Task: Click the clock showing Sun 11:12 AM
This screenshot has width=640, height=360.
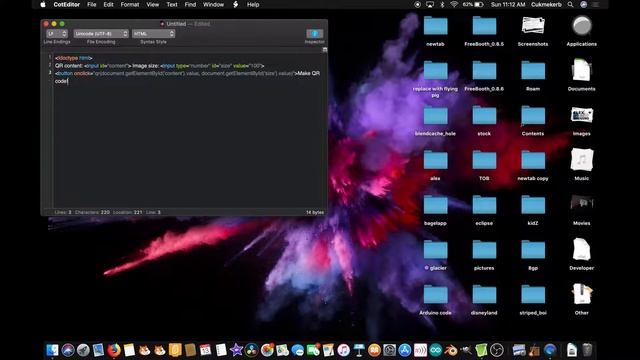Action: tap(508, 4)
